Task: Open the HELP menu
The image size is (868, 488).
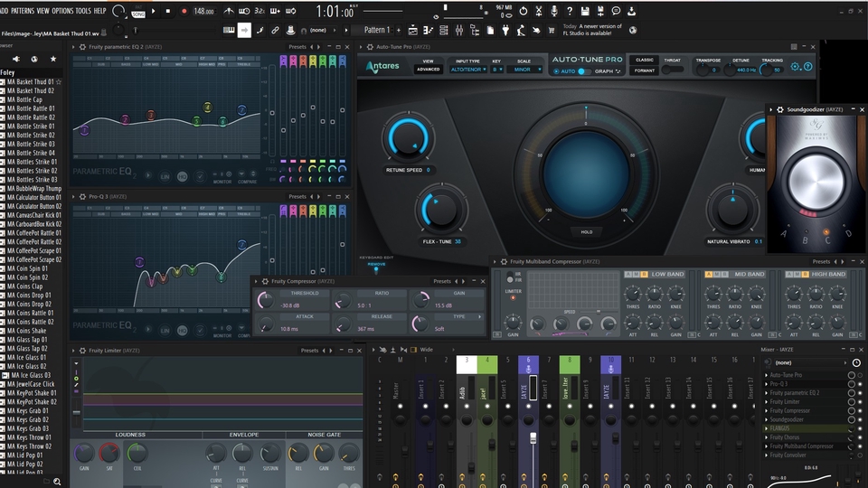Action: point(99,11)
